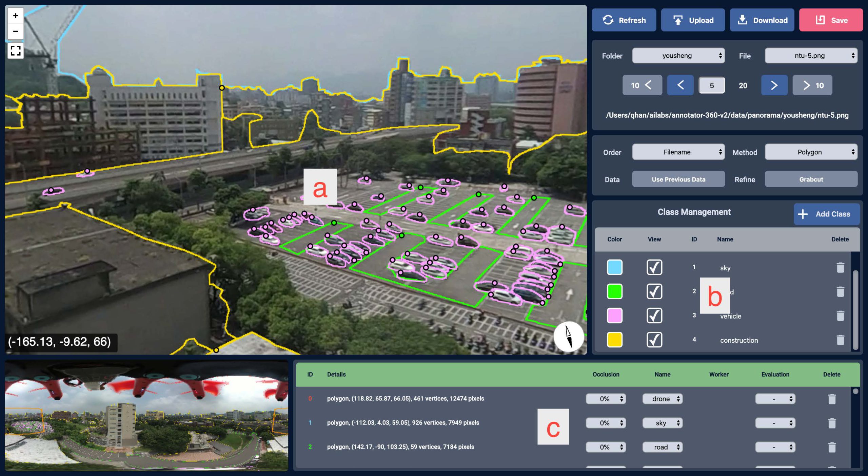
Task: Click the Use Previous Data button
Action: coord(678,179)
